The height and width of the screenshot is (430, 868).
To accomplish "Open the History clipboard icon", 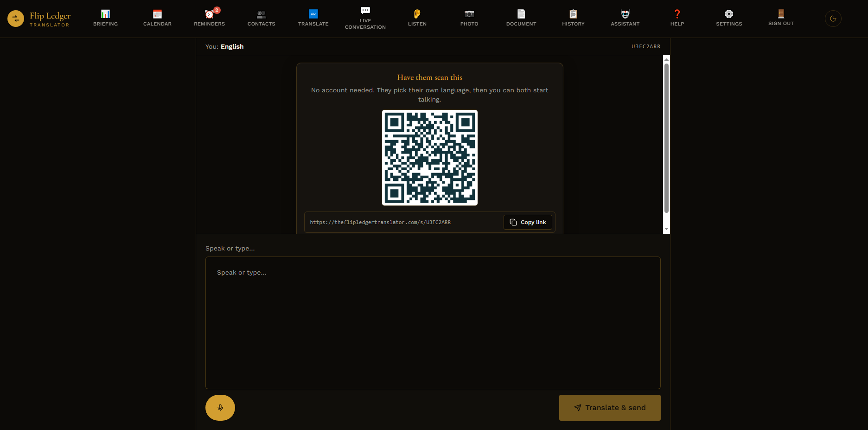I will [x=573, y=14].
